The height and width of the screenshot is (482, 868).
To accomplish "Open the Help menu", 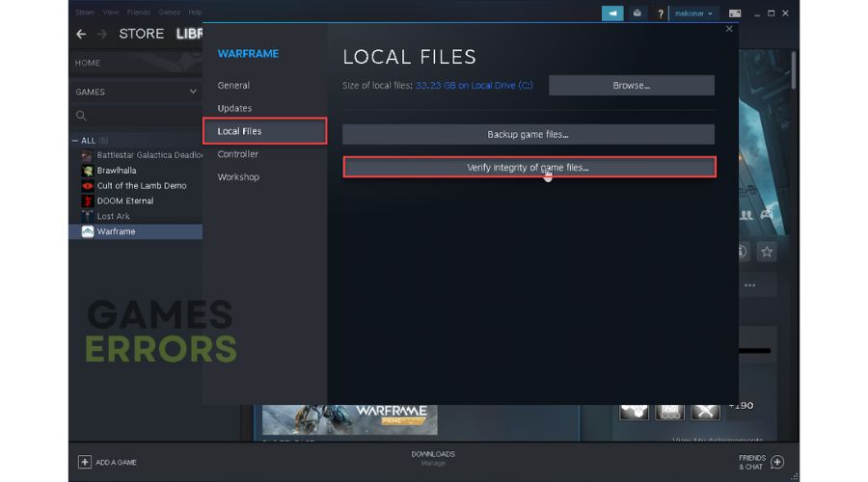I will click(x=195, y=13).
